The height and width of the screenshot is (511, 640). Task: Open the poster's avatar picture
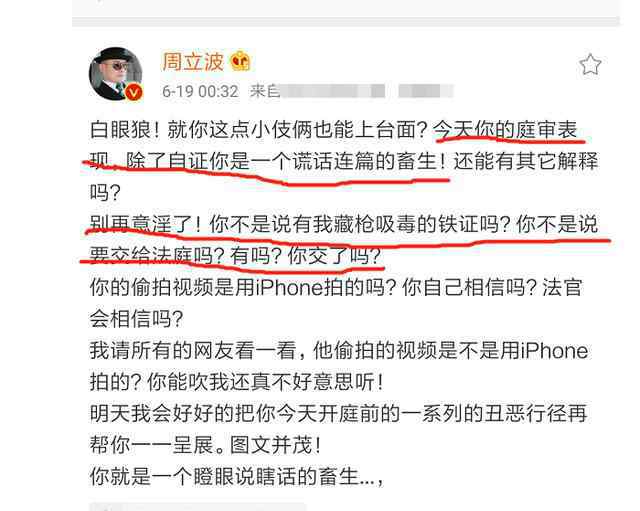pos(116,74)
